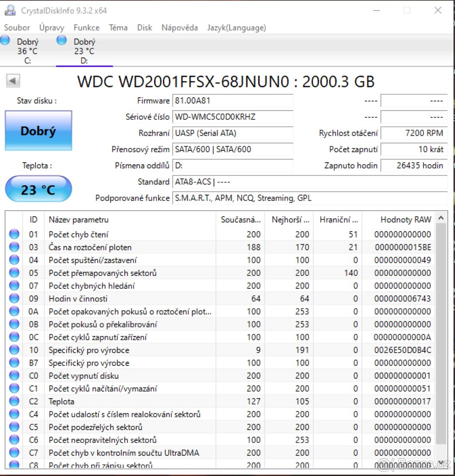Click RAW value 000000006743
Viewport: 455px width, 476px height.
pyautogui.click(x=403, y=299)
